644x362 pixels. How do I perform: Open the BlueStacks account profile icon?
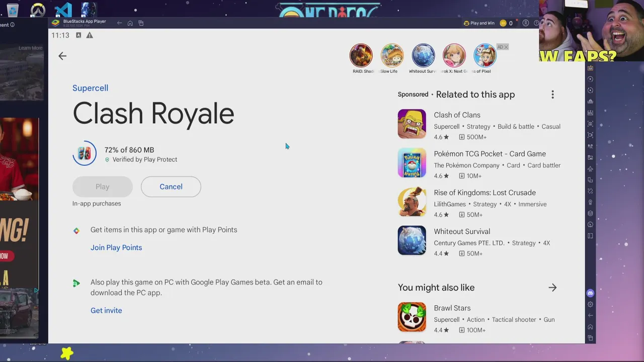point(525,23)
